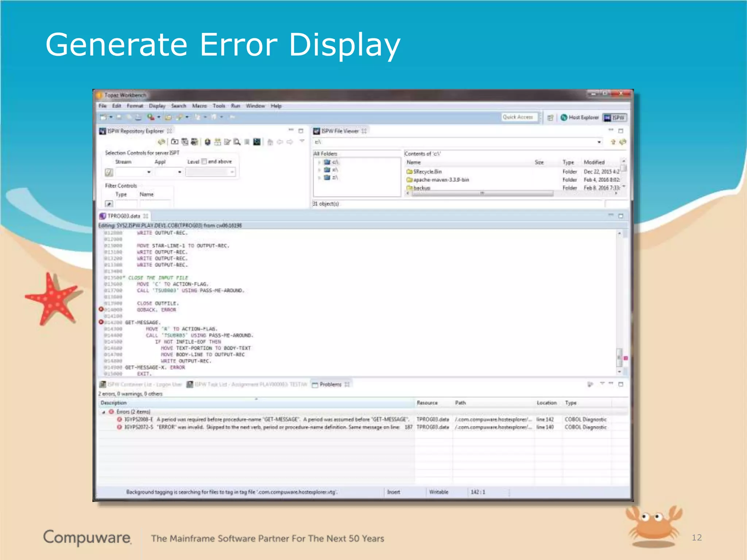
Task: Open the Window menu
Action: tap(255, 106)
